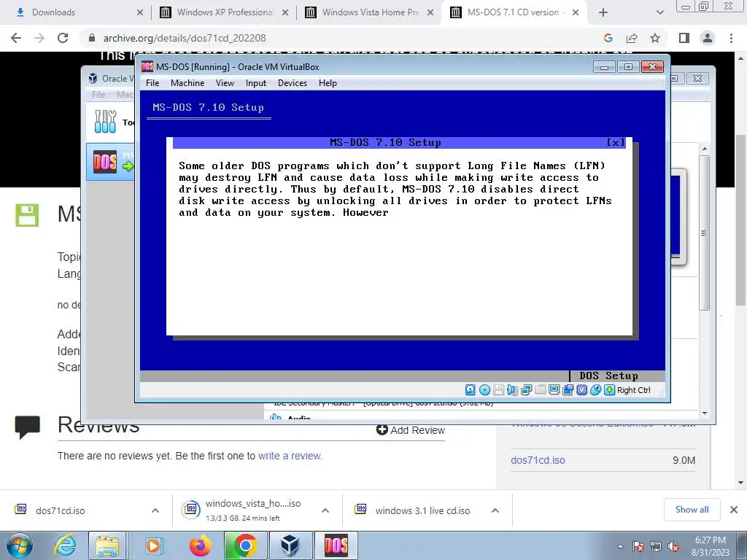747x560 pixels.
Task: Open Windows Explorer folder from the taskbar
Action: pyautogui.click(x=107, y=545)
